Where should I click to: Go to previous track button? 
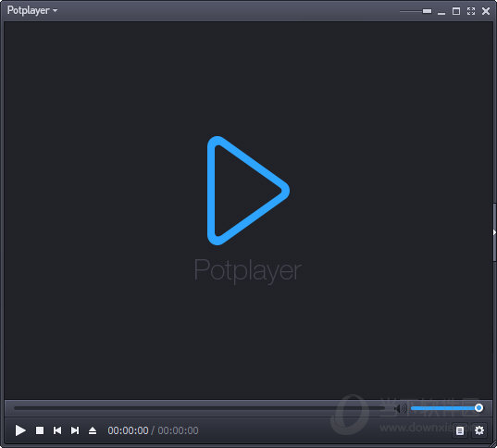tap(57, 430)
